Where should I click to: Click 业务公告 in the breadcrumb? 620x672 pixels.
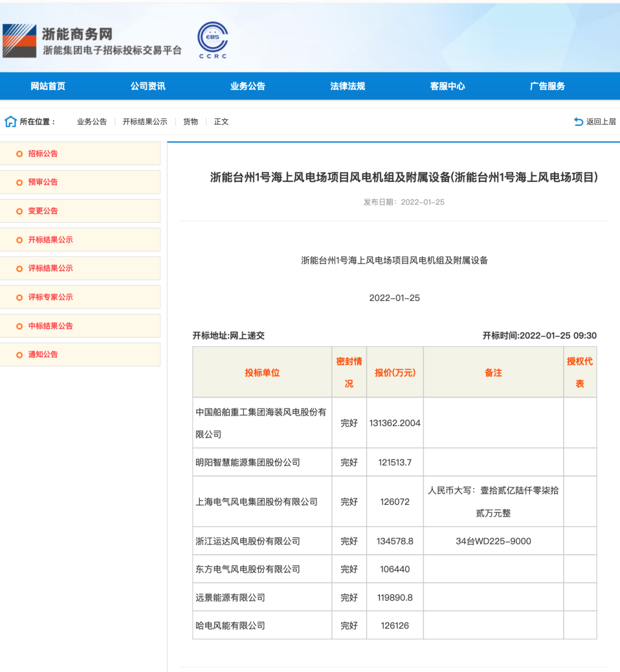[x=92, y=122]
